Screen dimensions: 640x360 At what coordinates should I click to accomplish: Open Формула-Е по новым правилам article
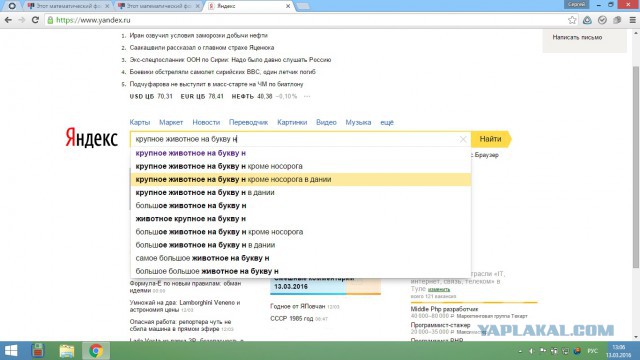coord(185,287)
